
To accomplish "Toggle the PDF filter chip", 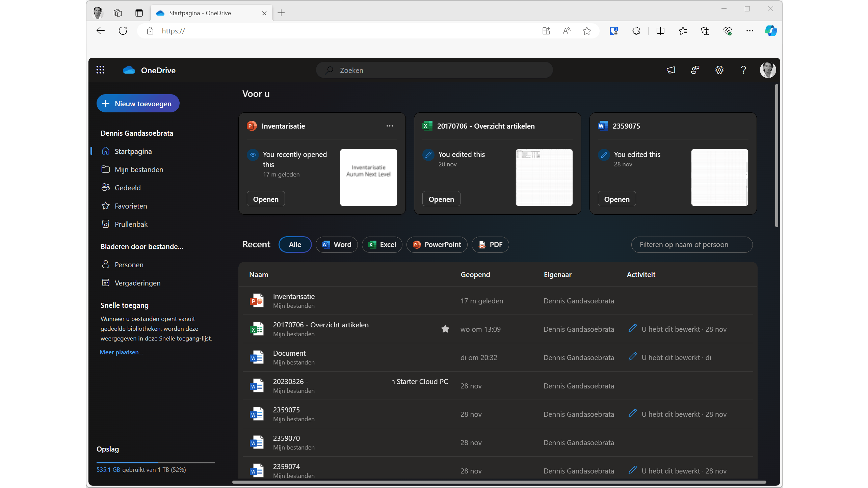I will [x=490, y=244].
